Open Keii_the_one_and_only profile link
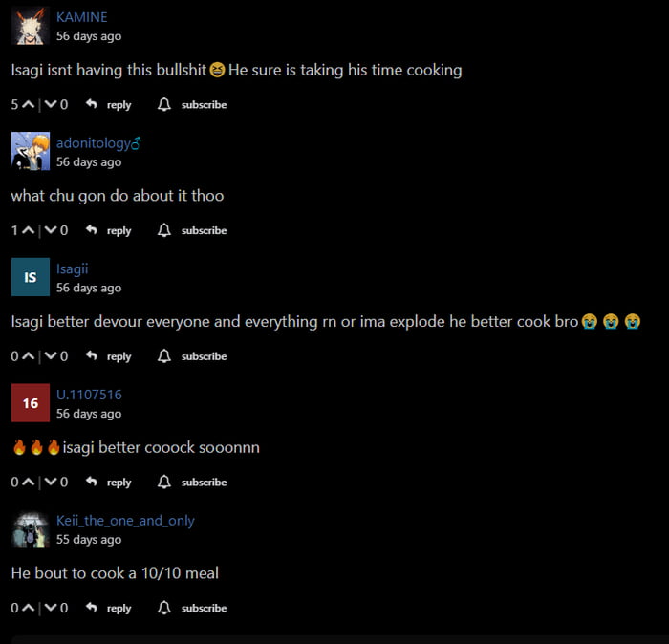 click(125, 521)
